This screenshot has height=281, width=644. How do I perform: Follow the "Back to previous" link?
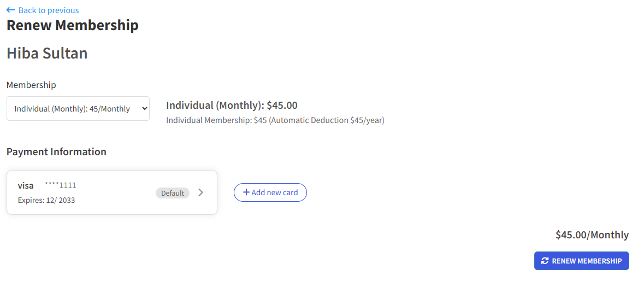pos(43,10)
